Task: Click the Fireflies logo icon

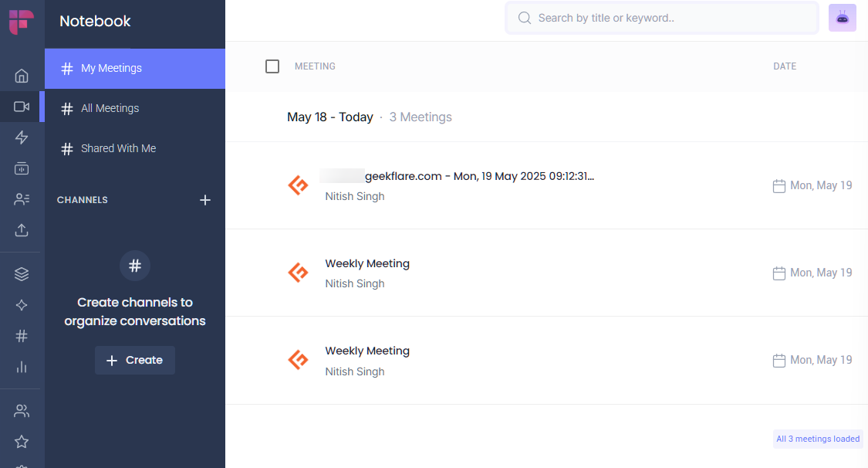Action: click(x=22, y=22)
